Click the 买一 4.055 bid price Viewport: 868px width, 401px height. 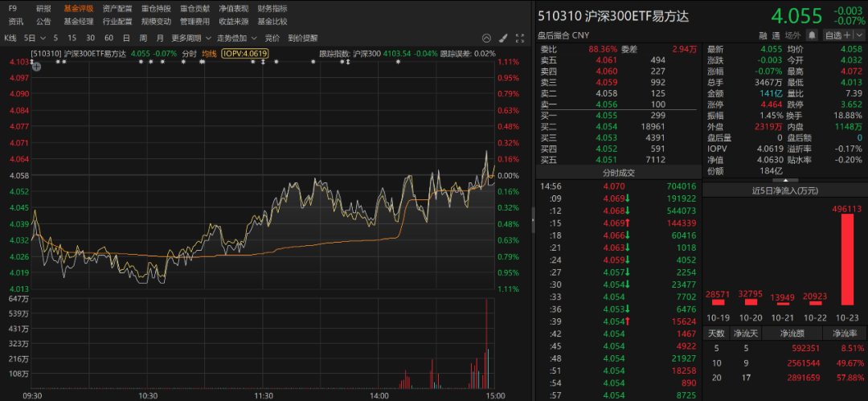click(x=608, y=115)
